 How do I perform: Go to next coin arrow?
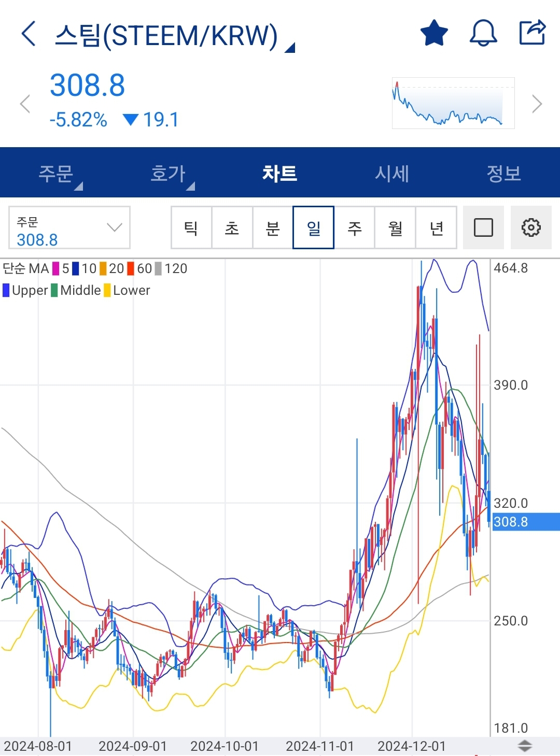click(x=537, y=104)
